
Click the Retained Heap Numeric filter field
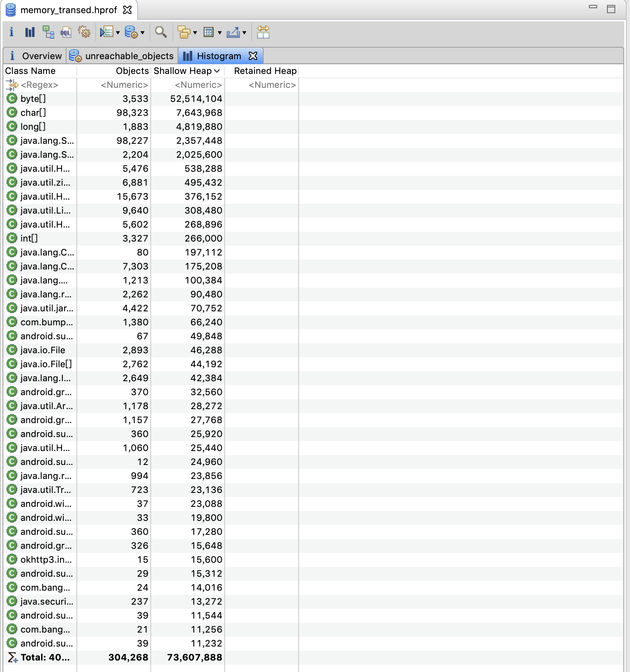coord(262,85)
